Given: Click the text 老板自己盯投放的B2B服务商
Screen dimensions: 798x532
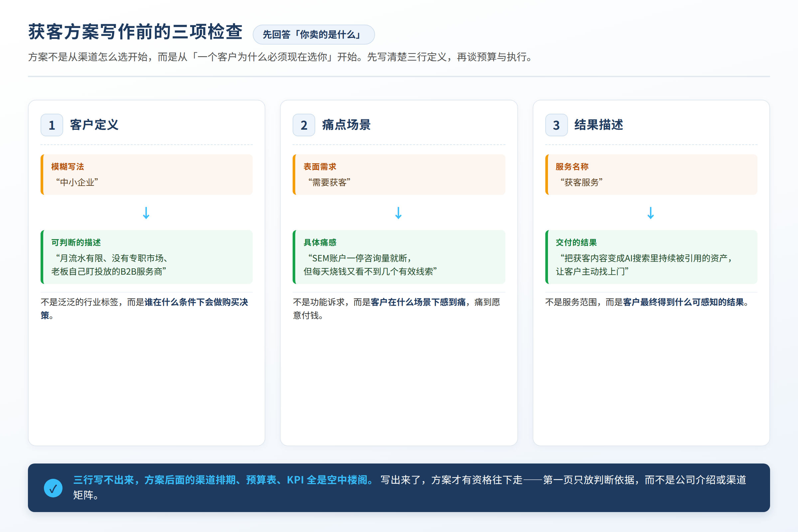Looking at the screenshot, I should click(x=106, y=271).
